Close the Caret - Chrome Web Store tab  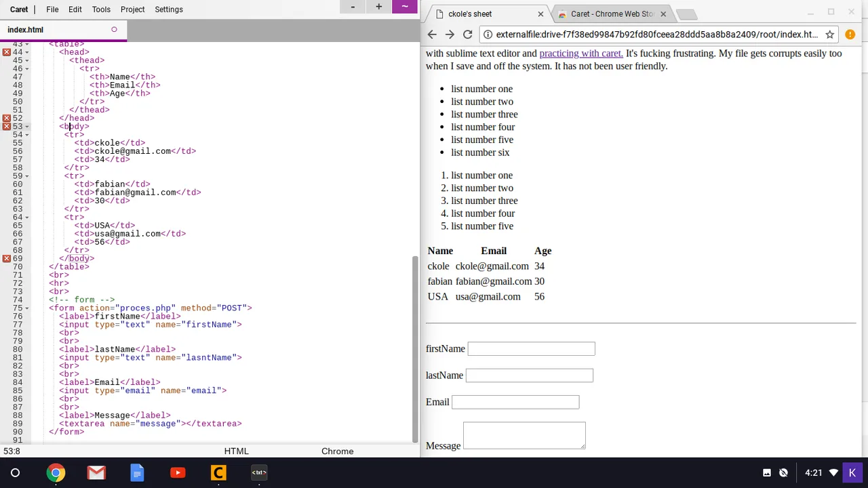pos(663,14)
